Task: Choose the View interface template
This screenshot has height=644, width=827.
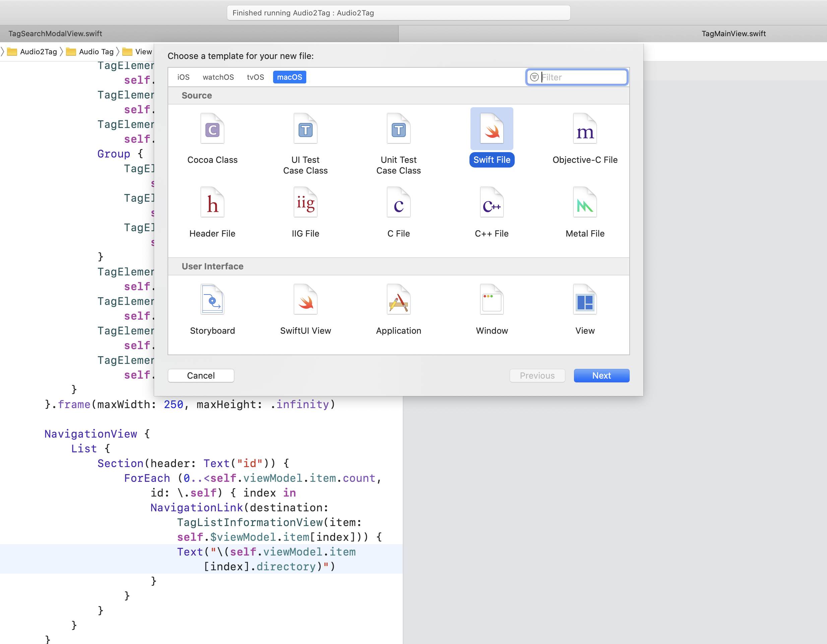Action: tap(585, 299)
